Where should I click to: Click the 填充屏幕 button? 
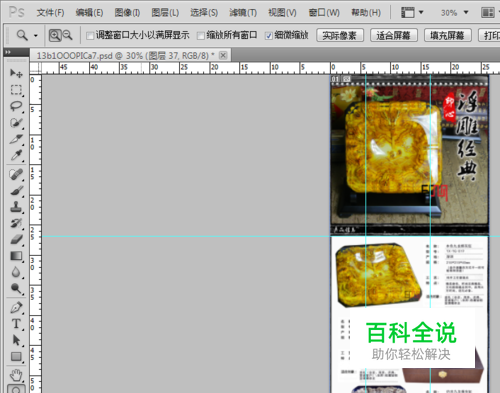(x=447, y=35)
